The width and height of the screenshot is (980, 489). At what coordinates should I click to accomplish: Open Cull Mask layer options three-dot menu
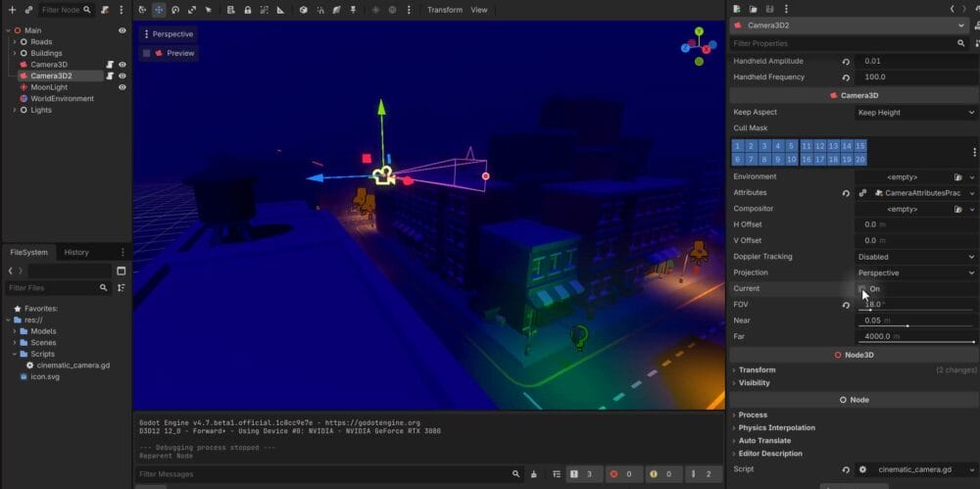[x=974, y=152]
